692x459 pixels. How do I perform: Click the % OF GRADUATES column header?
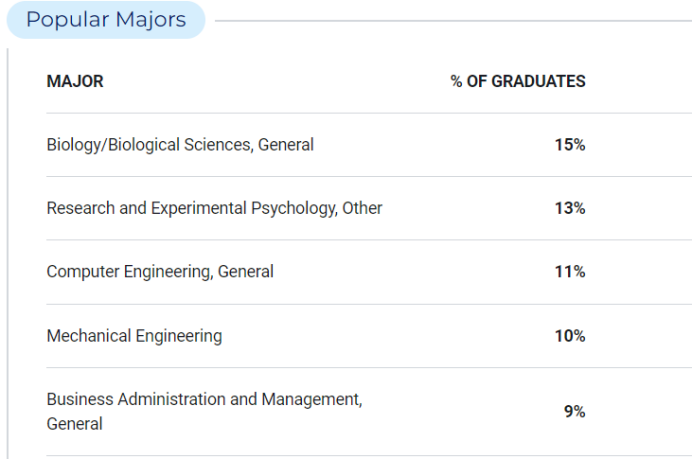tap(518, 81)
